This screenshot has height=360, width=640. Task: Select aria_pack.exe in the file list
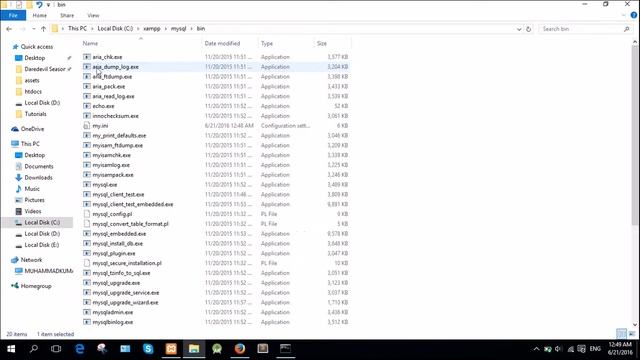(109, 87)
